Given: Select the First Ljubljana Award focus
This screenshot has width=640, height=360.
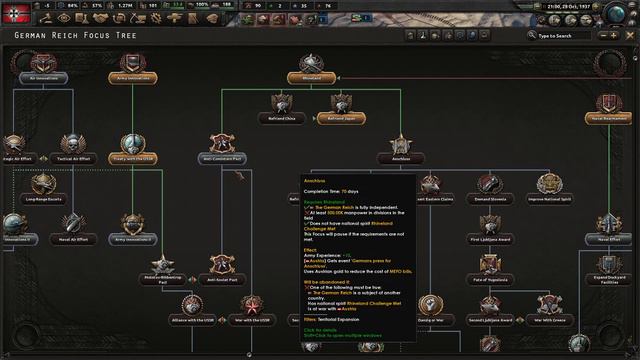Looking at the screenshot, I should pos(490,230).
